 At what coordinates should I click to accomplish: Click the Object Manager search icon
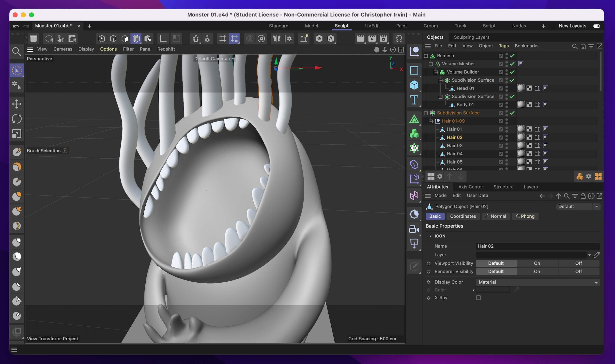pyautogui.click(x=575, y=46)
